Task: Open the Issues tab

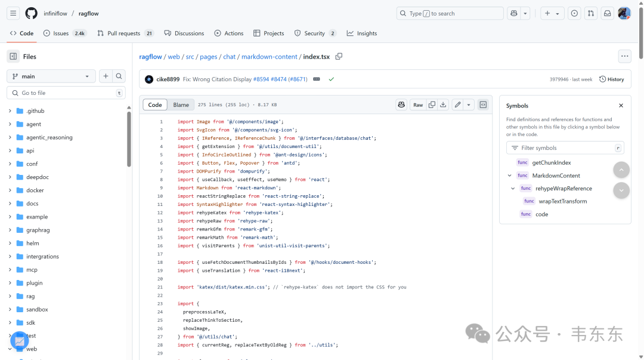Action: (x=65, y=33)
